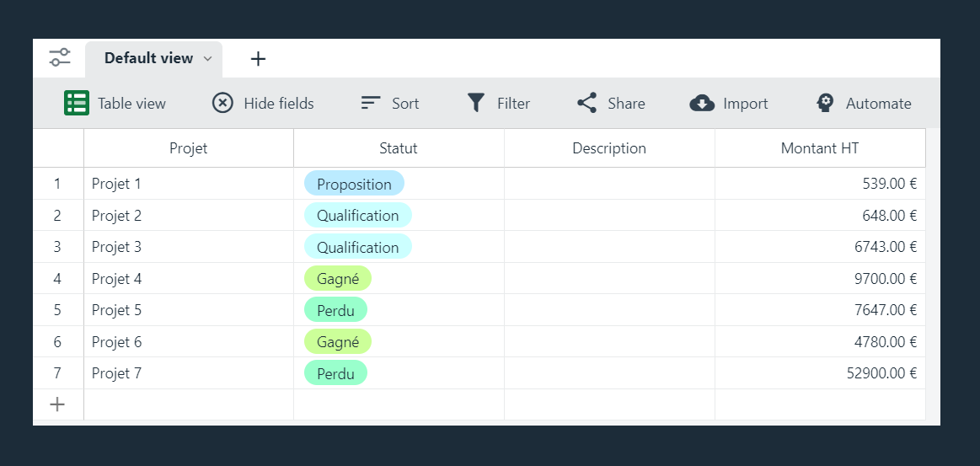Select the Statut column header
Screen dimensions: 980x466
pos(399,148)
